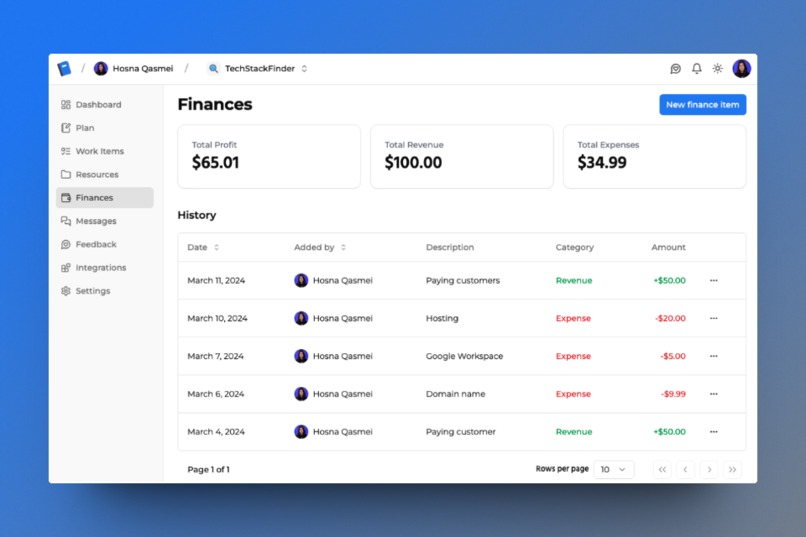Click the TechStackFinder magnifier project icon
Viewport: 806px width, 537px height.
(213, 68)
